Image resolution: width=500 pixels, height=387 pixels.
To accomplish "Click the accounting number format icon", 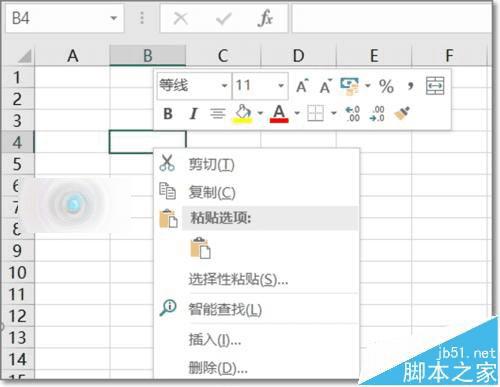I will coord(349,86).
